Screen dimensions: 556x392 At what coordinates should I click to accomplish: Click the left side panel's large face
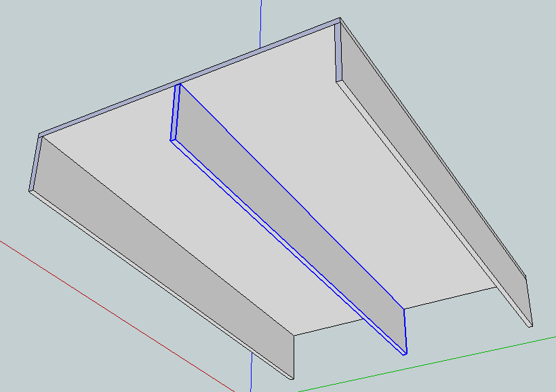click(170, 237)
